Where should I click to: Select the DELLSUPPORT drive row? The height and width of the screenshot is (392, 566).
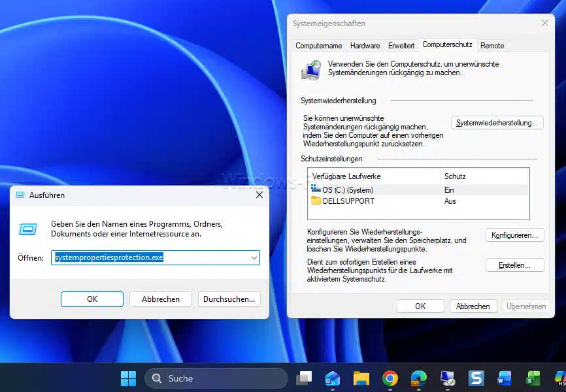coord(419,201)
